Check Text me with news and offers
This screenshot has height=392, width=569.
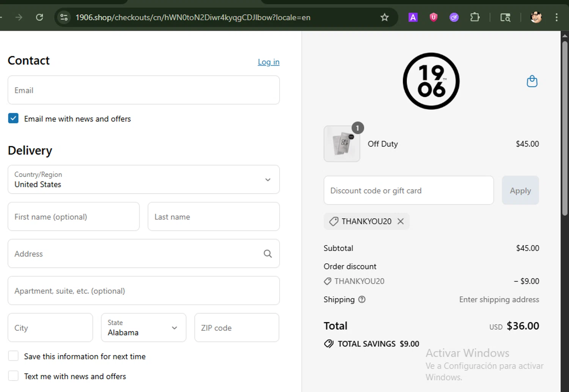tap(13, 376)
